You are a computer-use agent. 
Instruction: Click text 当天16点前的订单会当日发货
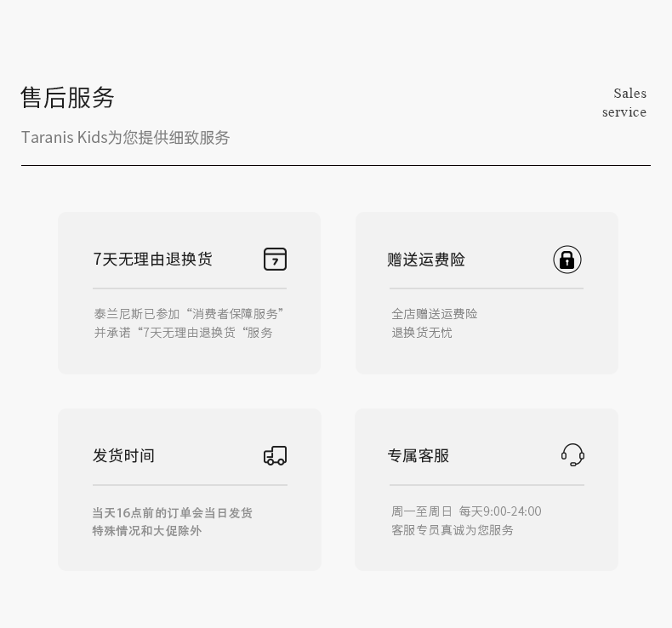pos(173,512)
